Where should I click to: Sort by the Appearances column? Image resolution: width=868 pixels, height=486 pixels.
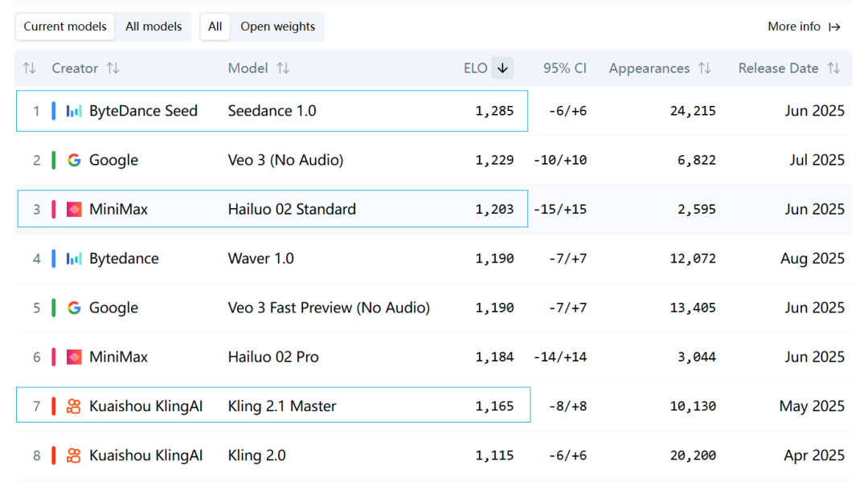tap(705, 68)
